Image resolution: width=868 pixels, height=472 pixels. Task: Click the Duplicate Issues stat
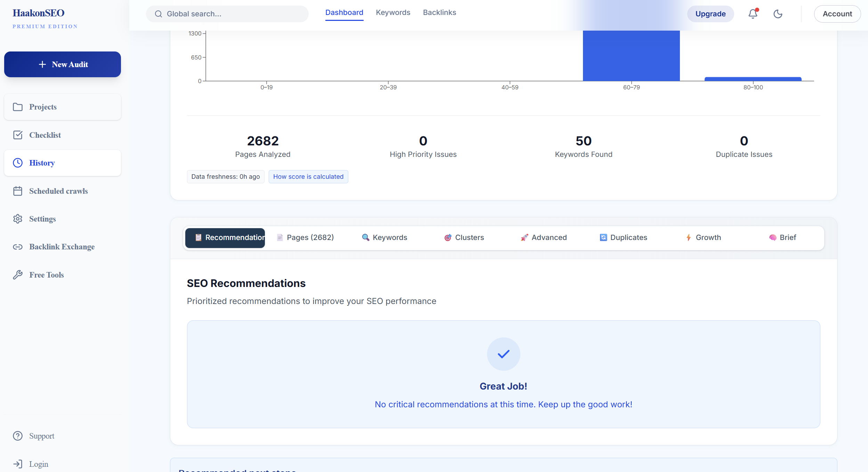[744, 146]
